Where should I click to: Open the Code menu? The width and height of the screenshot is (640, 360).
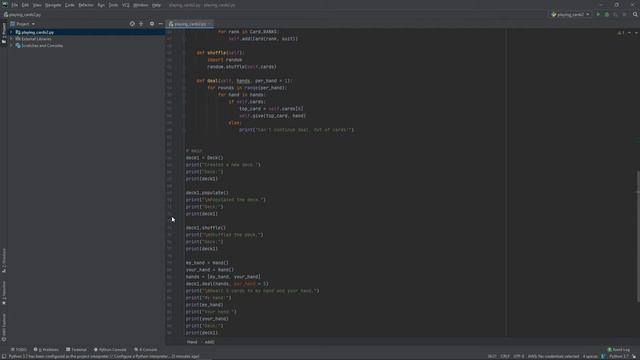click(70, 5)
